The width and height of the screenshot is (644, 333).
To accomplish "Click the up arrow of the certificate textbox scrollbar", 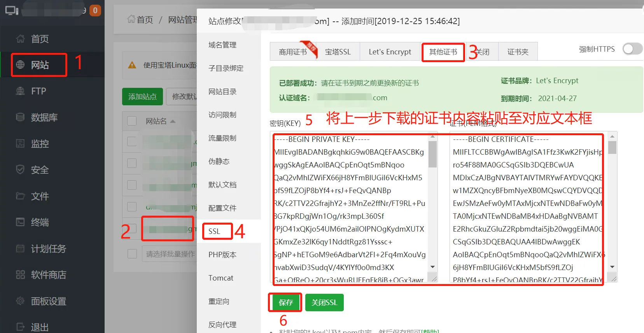I will (612, 137).
